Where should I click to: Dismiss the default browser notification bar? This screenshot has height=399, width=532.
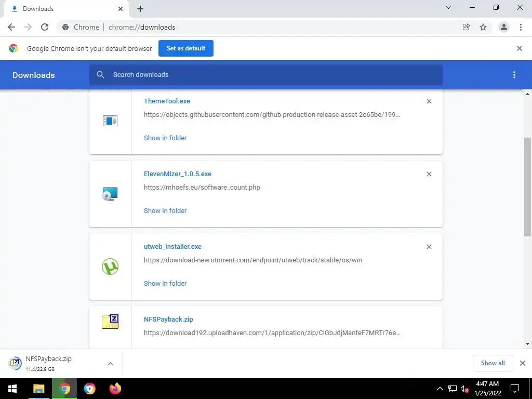tap(520, 48)
